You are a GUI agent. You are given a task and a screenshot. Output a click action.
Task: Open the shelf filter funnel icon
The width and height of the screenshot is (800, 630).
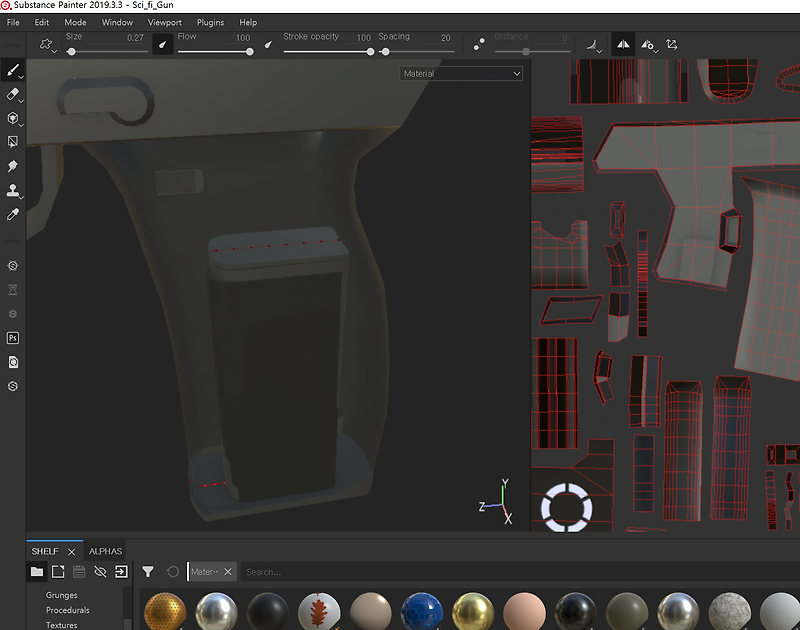(148, 571)
